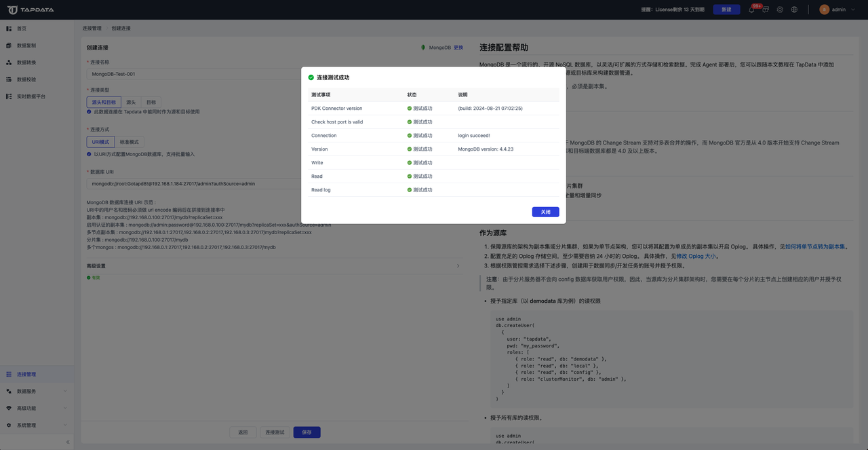
Task: Expand 数据服务 sidebar menu
Action: tap(37, 391)
